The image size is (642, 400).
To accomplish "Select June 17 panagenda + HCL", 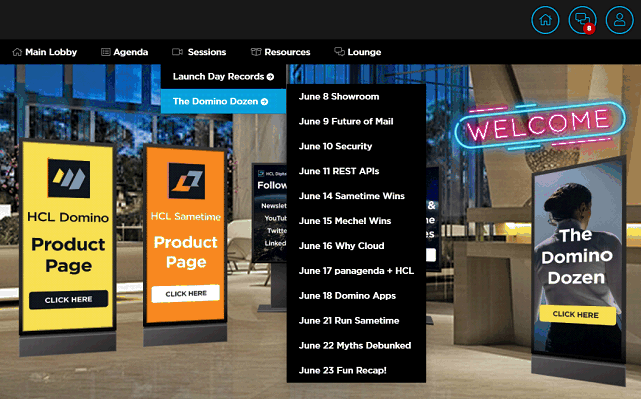I will point(356,271).
